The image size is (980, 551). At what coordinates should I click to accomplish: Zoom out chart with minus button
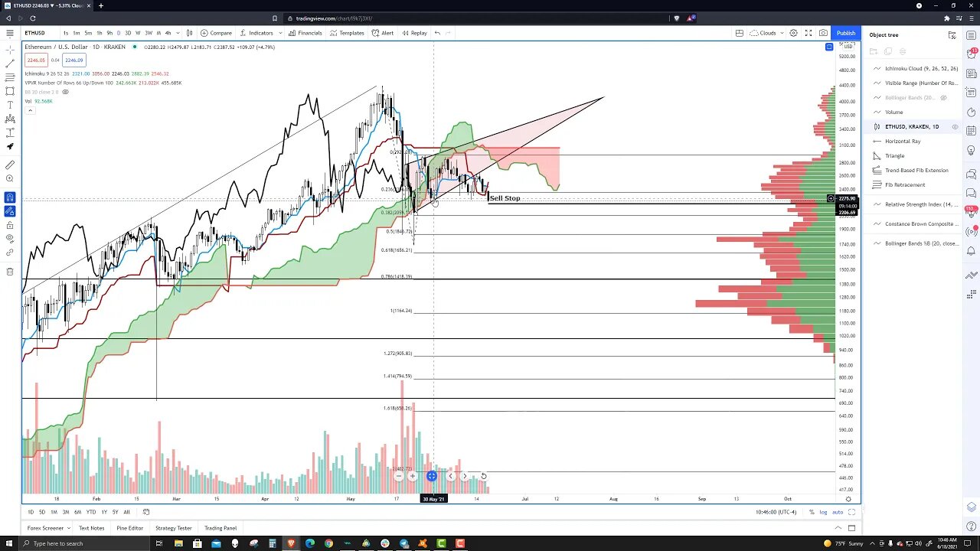point(399,476)
